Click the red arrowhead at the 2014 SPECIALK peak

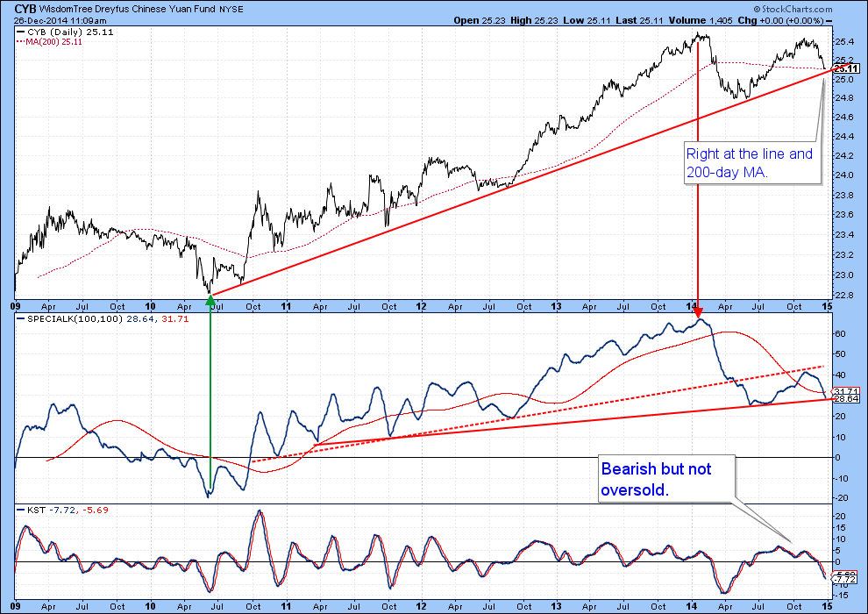click(698, 312)
